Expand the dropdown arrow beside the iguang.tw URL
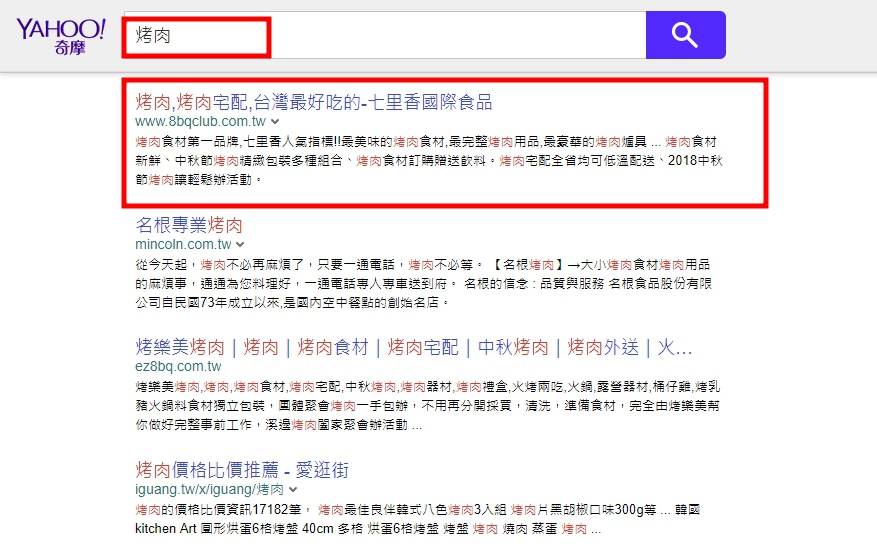This screenshot has width=877, height=554. tap(293, 490)
